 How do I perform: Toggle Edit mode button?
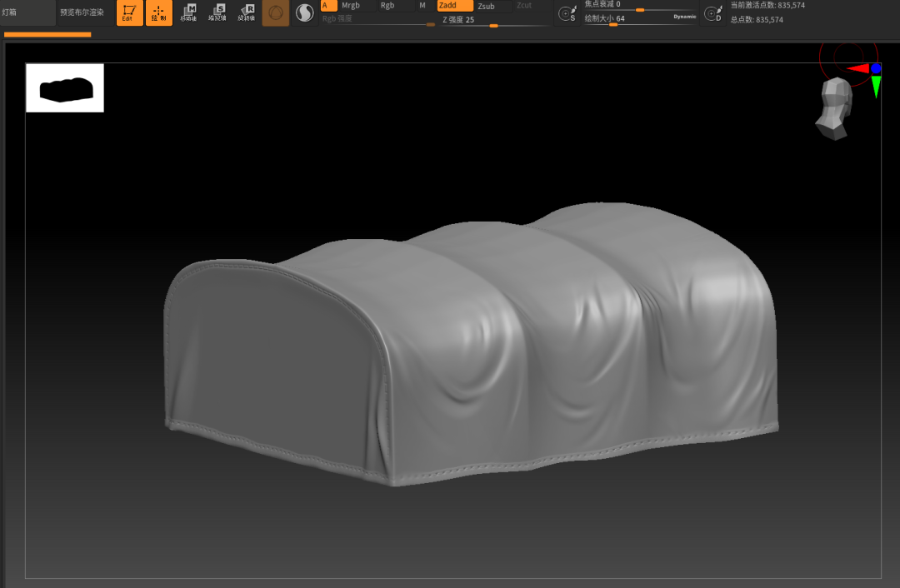click(129, 12)
